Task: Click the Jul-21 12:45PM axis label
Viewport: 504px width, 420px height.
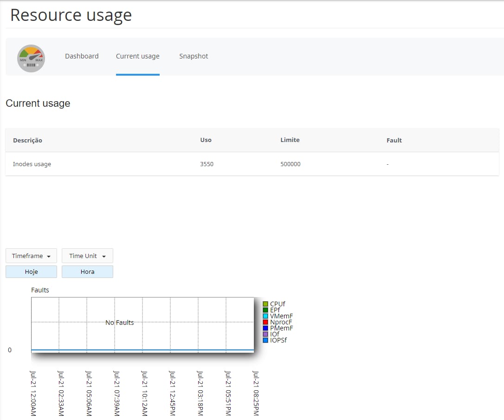Action: pyautogui.click(x=171, y=393)
